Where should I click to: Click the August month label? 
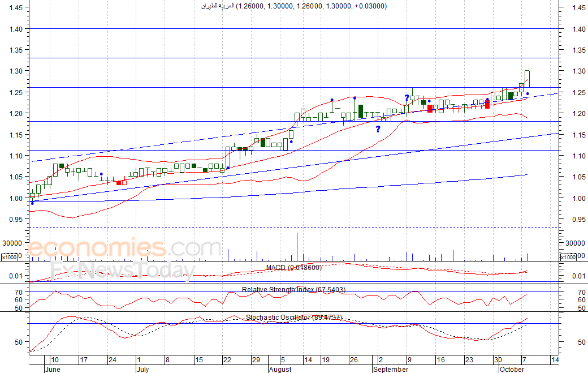(280, 369)
